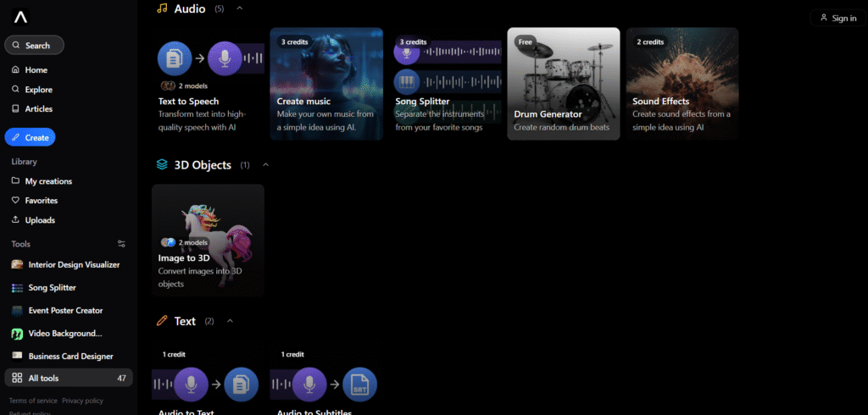Open the Sound Effects card
Viewport: 868px width, 415px height.
click(x=682, y=84)
